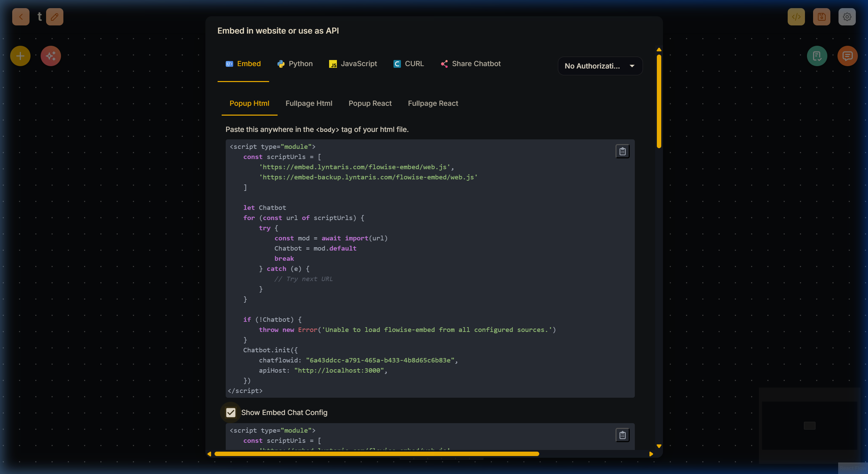Add a new node with the plus button
Image resolution: width=868 pixels, height=474 pixels.
coord(20,56)
